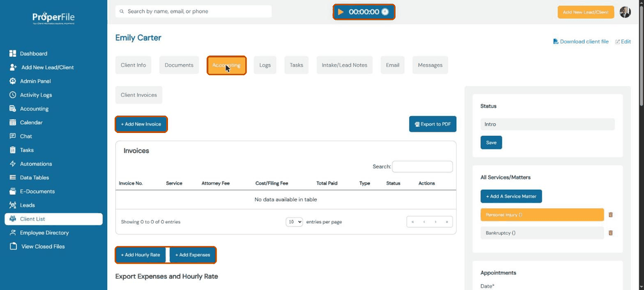Image resolution: width=644 pixels, height=290 pixels.
Task: Click the Edit link for Emily Carter
Action: pyautogui.click(x=623, y=42)
